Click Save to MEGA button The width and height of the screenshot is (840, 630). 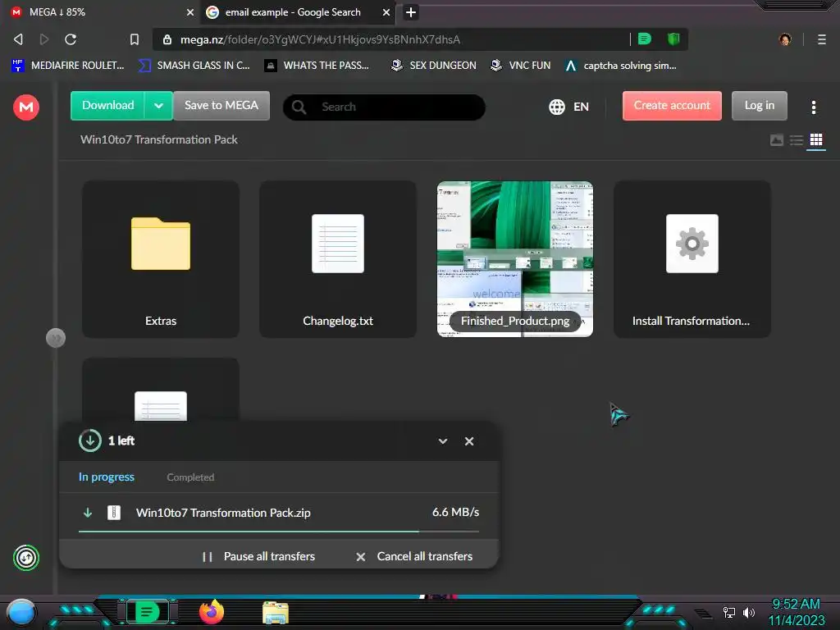[x=221, y=106]
